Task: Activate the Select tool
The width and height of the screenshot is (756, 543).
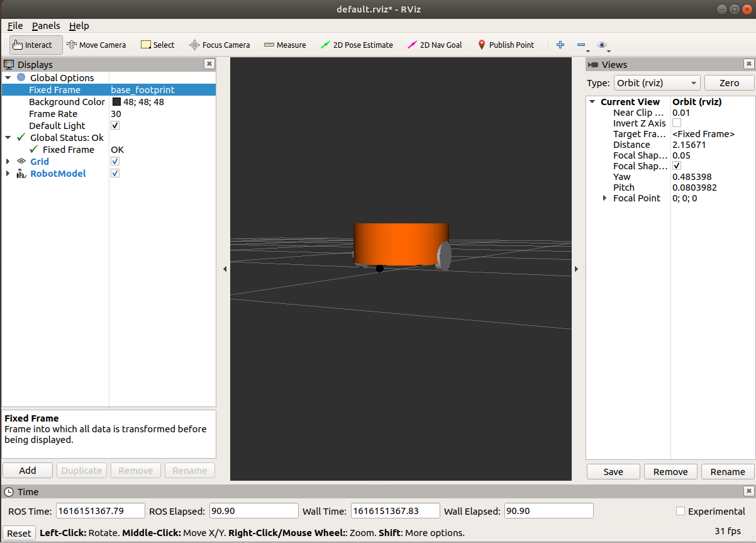Action: pos(157,45)
